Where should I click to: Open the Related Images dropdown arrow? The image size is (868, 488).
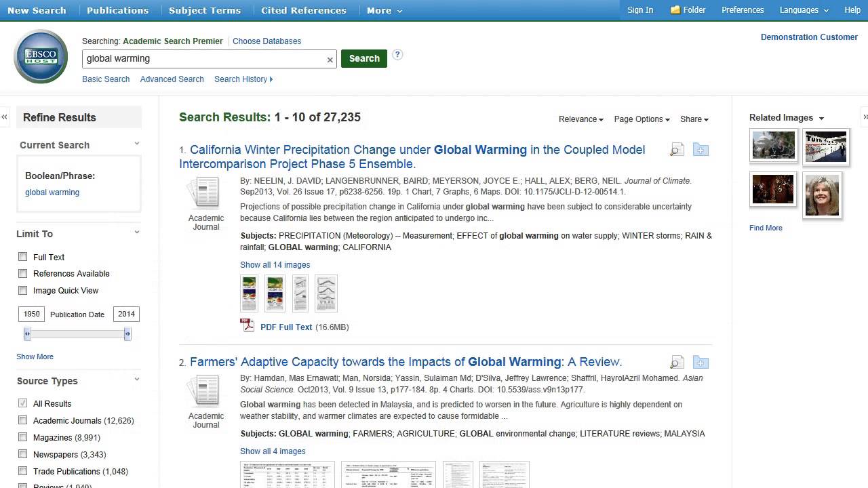pos(821,119)
